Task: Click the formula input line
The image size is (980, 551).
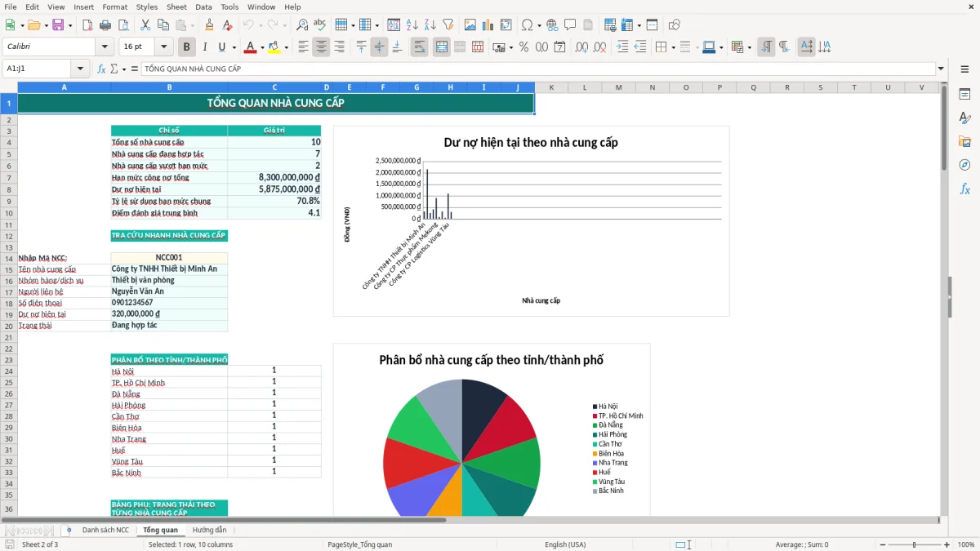Action: point(537,69)
